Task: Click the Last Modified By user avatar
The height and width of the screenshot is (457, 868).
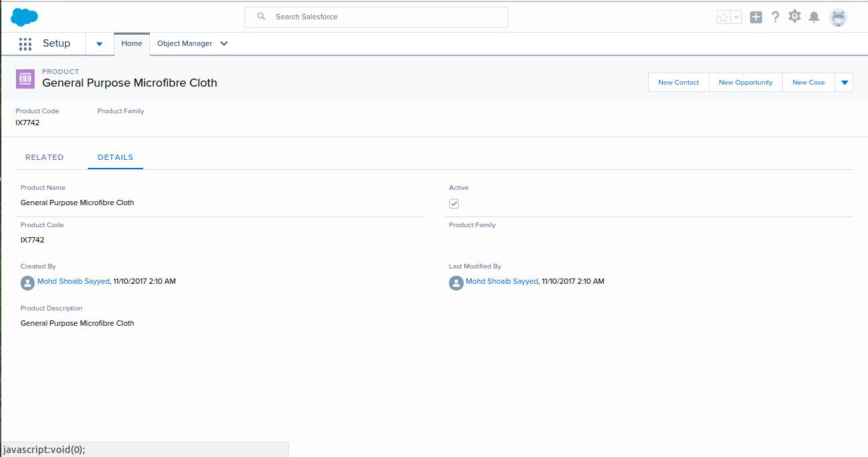Action: (x=456, y=283)
